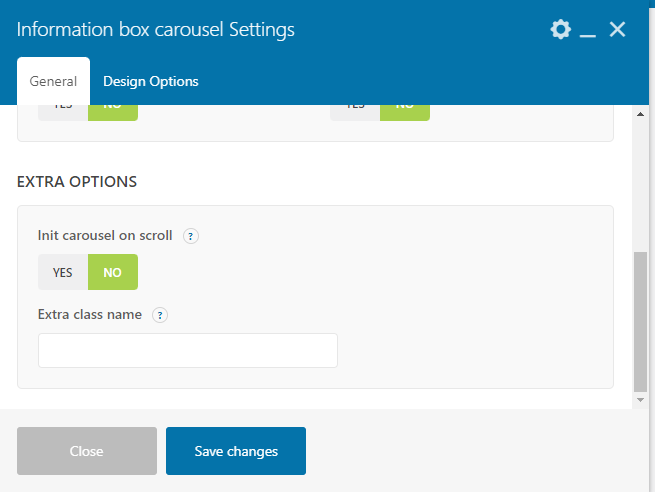Click the scrollbar track above the thumb

(x=641, y=180)
